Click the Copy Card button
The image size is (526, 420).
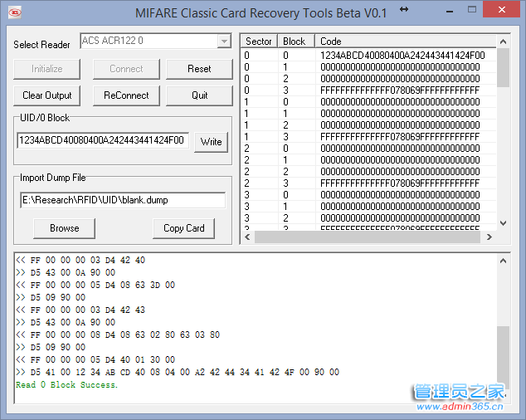click(x=184, y=228)
